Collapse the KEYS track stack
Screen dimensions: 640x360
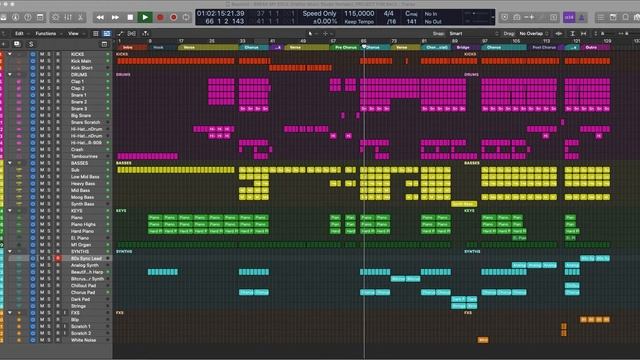[10, 211]
